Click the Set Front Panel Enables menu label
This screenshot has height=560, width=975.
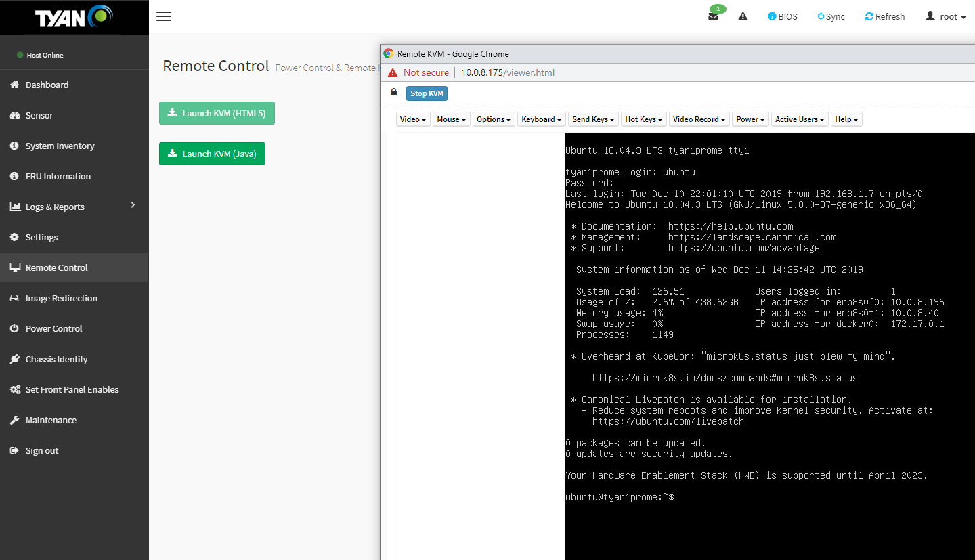click(x=72, y=389)
